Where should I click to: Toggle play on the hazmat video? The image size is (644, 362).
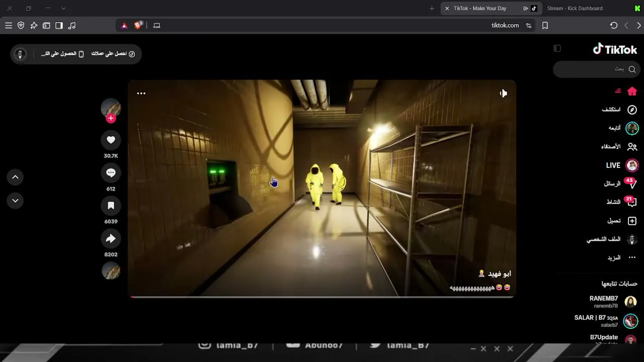(322, 188)
